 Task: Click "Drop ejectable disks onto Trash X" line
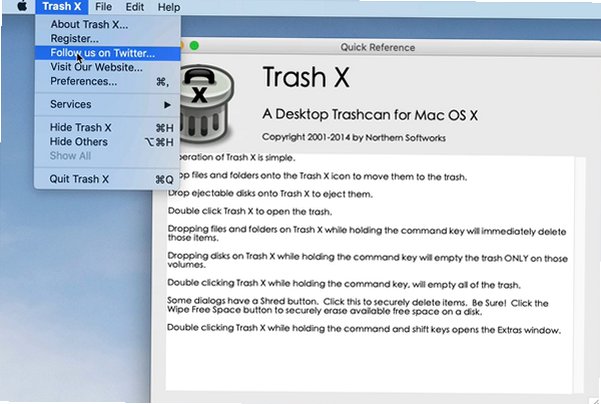pos(270,194)
